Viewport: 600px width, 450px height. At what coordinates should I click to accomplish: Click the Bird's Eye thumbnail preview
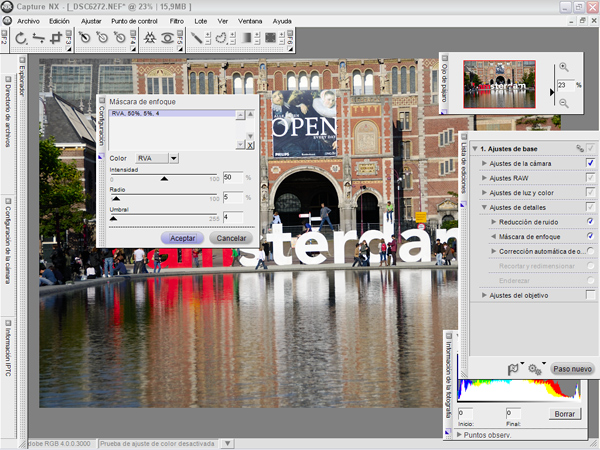click(x=499, y=84)
